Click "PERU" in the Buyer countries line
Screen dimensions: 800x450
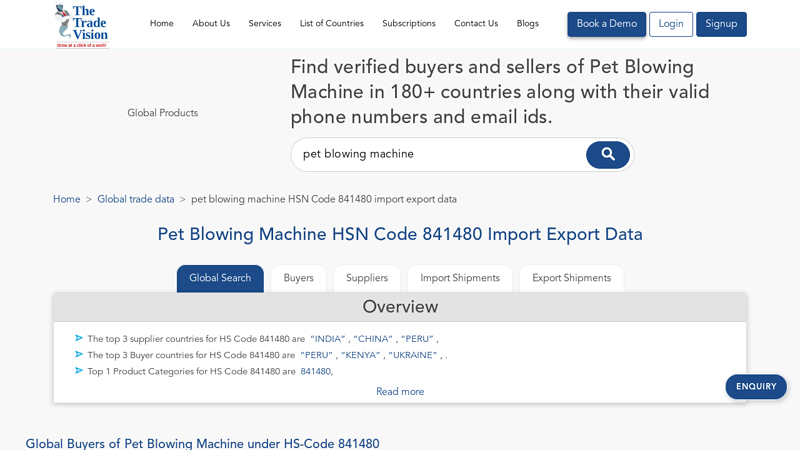(x=316, y=355)
